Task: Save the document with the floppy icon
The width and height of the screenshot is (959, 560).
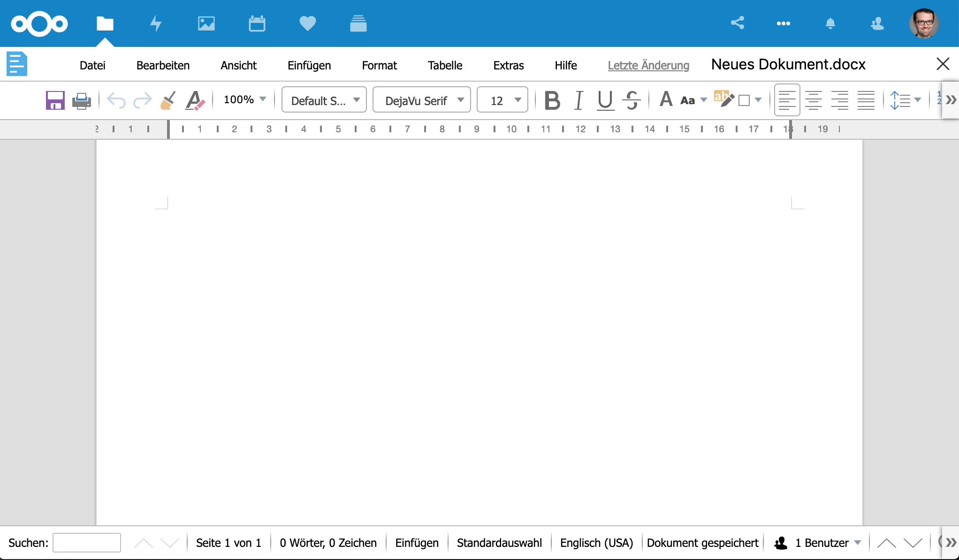Action: click(x=55, y=100)
